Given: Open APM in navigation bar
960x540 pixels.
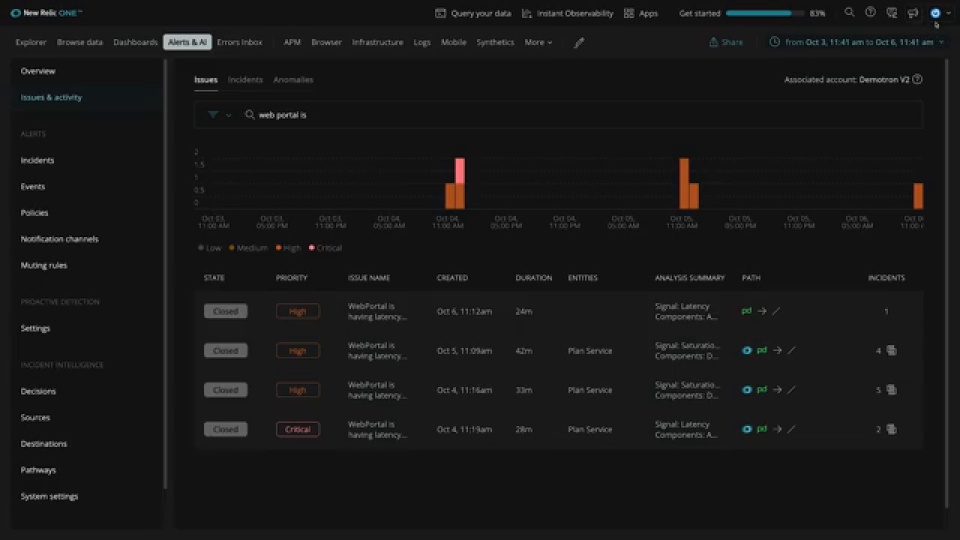Looking at the screenshot, I should tap(292, 42).
